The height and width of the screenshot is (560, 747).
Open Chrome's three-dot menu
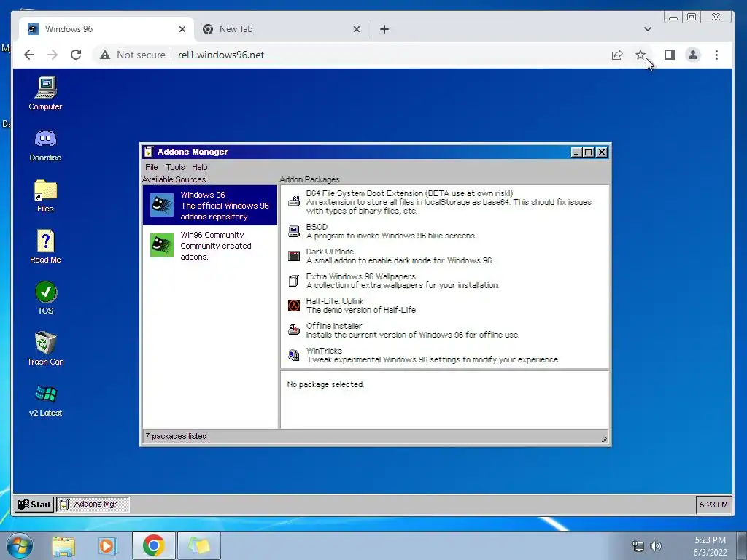[x=716, y=55]
